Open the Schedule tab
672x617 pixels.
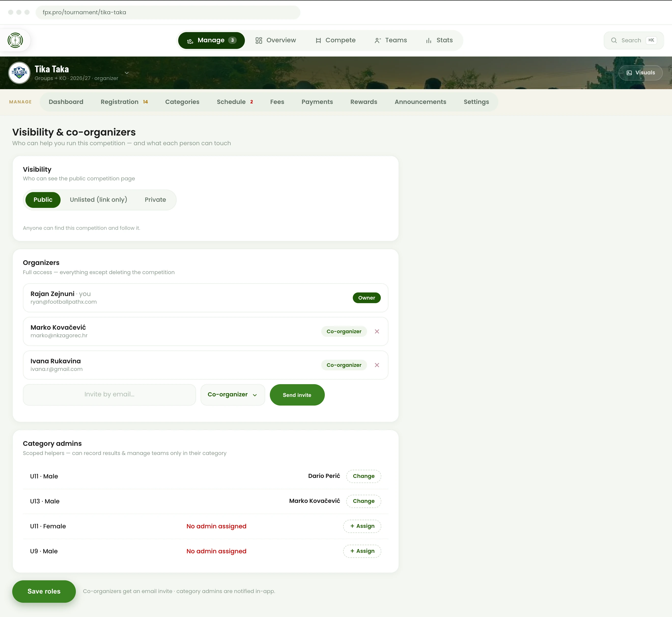tap(235, 102)
